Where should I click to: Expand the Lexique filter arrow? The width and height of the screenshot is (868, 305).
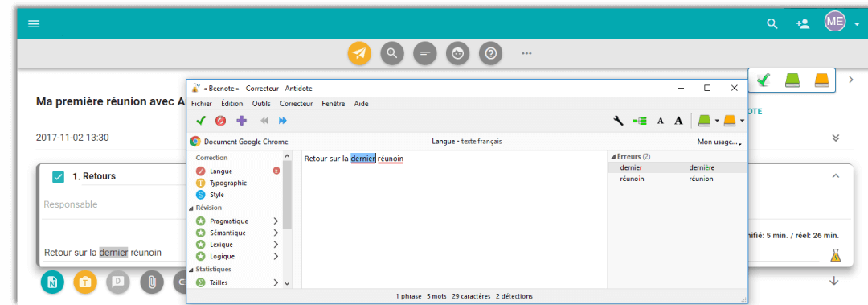point(276,245)
